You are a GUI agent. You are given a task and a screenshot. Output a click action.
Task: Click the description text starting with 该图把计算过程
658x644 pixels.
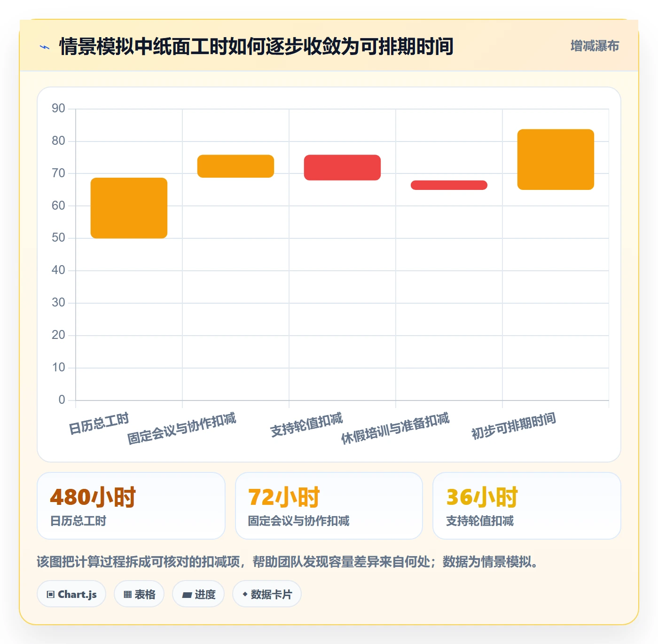click(x=287, y=562)
